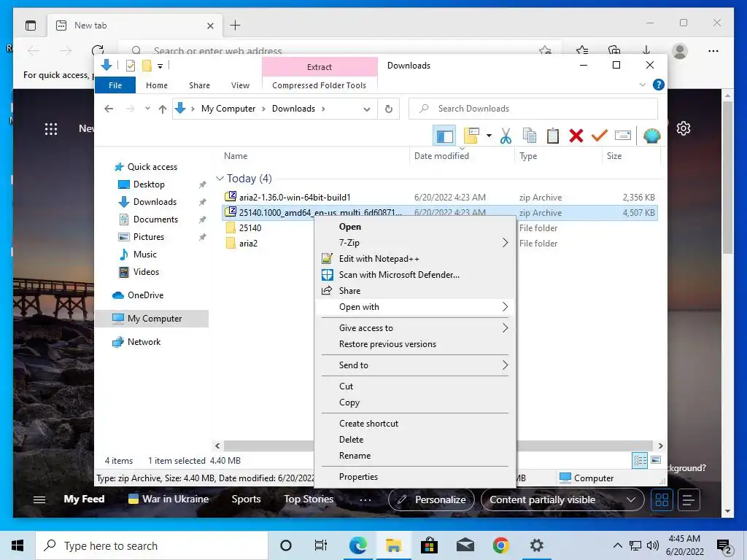Collapse the Today (4) group
Screen dimensions: 747x560
[x=220, y=179]
